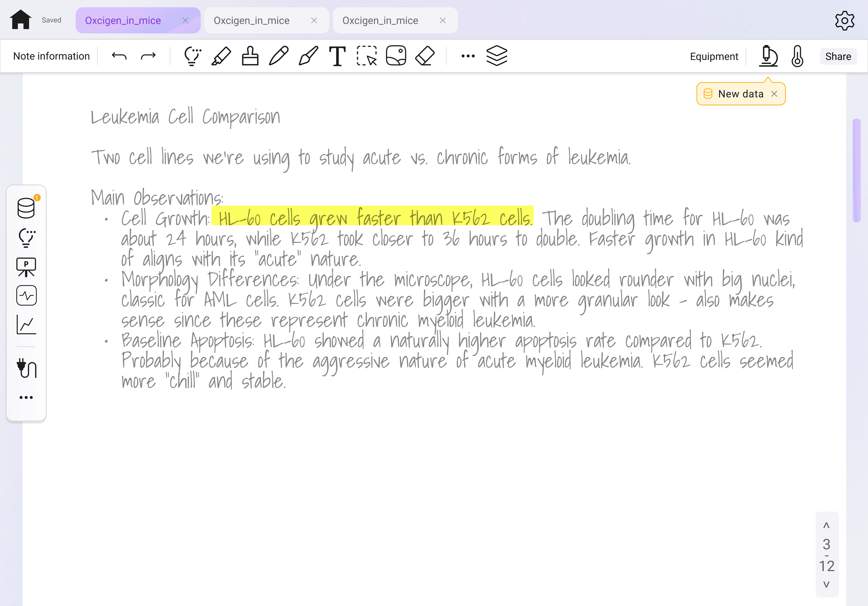Click the Undo arrow
868x606 pixels.
119,56
